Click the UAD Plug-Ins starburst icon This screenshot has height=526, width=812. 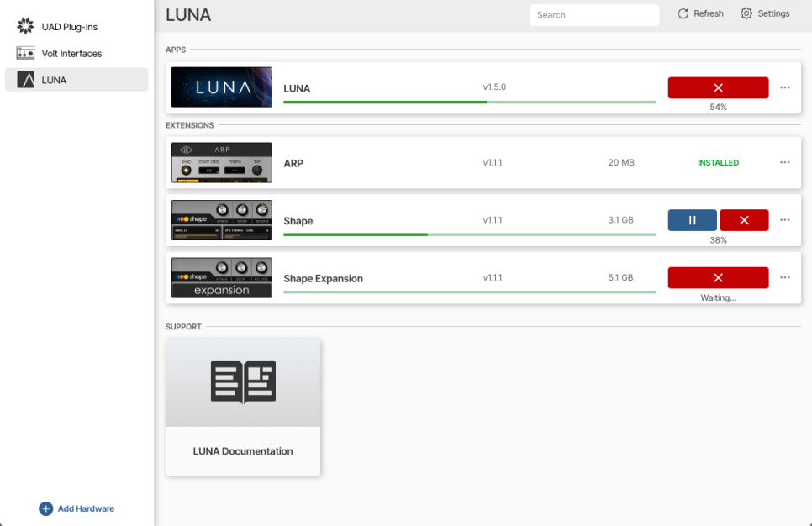[25, 26]
